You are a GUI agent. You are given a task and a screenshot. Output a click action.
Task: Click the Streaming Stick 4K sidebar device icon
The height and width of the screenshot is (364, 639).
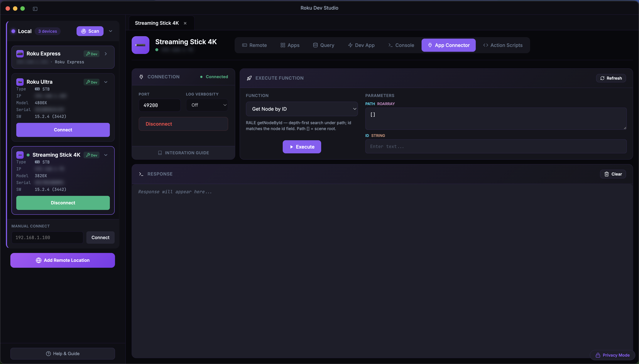point(20,155)
